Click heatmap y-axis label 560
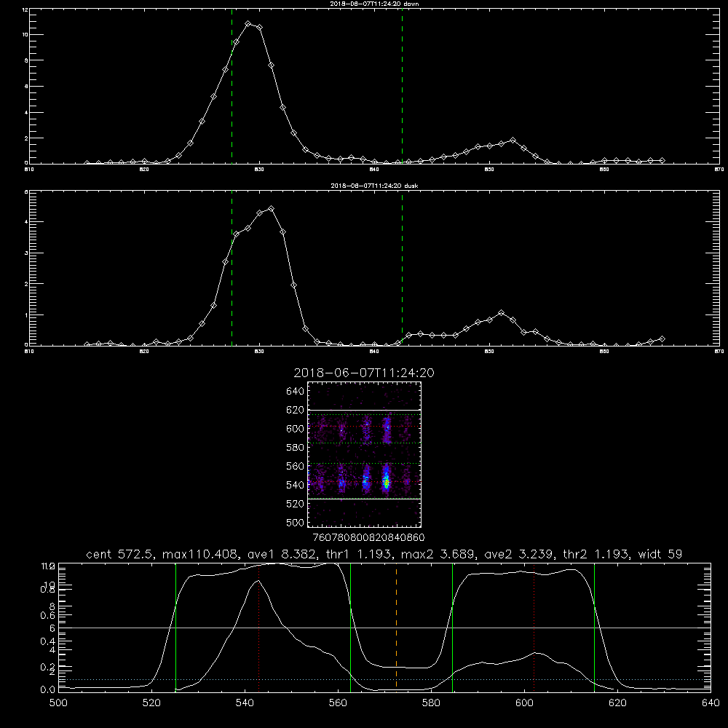Image resolution: width=728 pixels, height=728 pixels. tap(295, 466)
